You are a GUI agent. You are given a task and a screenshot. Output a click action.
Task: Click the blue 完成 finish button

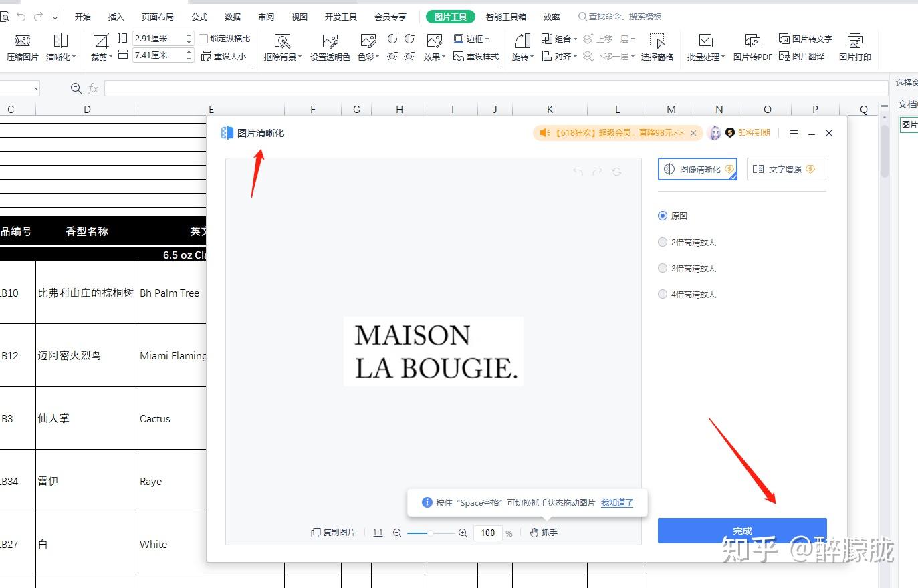coord(742,531)
